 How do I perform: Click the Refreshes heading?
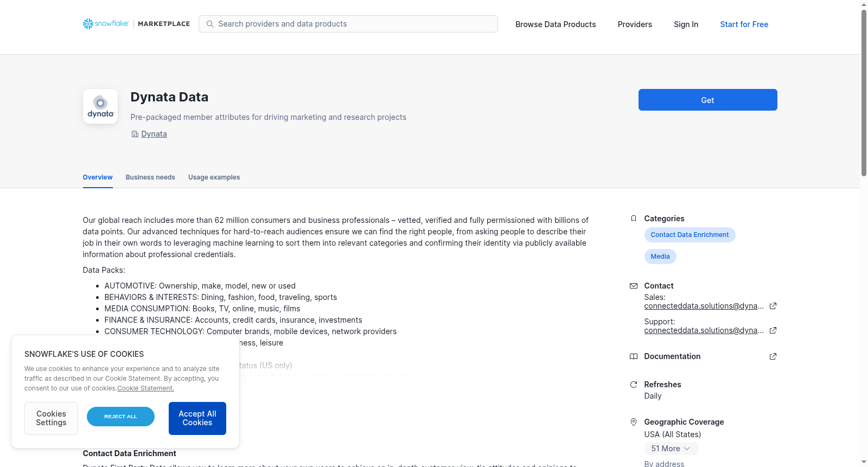[663, 385]
